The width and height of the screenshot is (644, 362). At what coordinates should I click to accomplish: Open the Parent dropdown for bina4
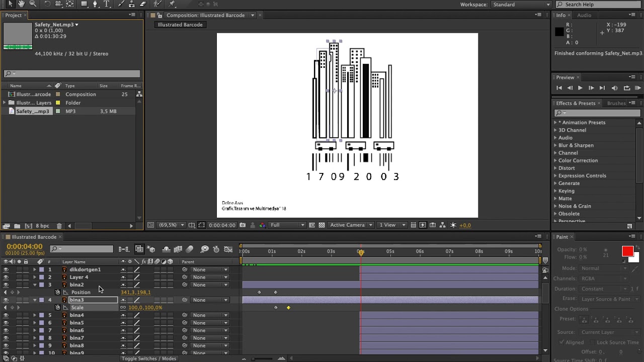pyautogui.click(x=210, y=315)
